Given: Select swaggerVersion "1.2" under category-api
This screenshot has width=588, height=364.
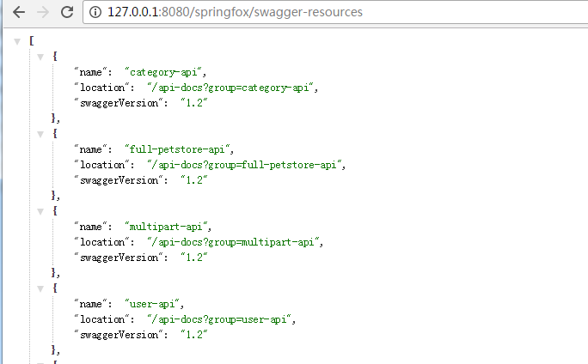Looking at the screenshot, I should pyautogui.click(x=194, y=103).
